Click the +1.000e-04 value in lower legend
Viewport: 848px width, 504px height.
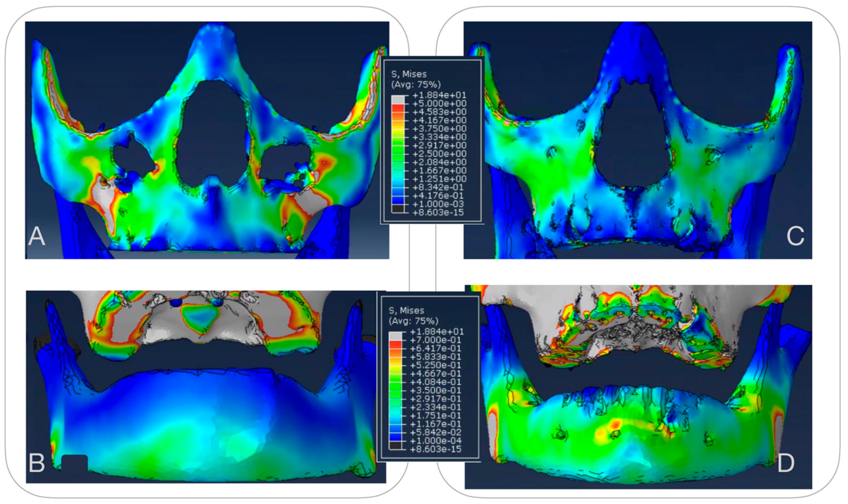437,441
